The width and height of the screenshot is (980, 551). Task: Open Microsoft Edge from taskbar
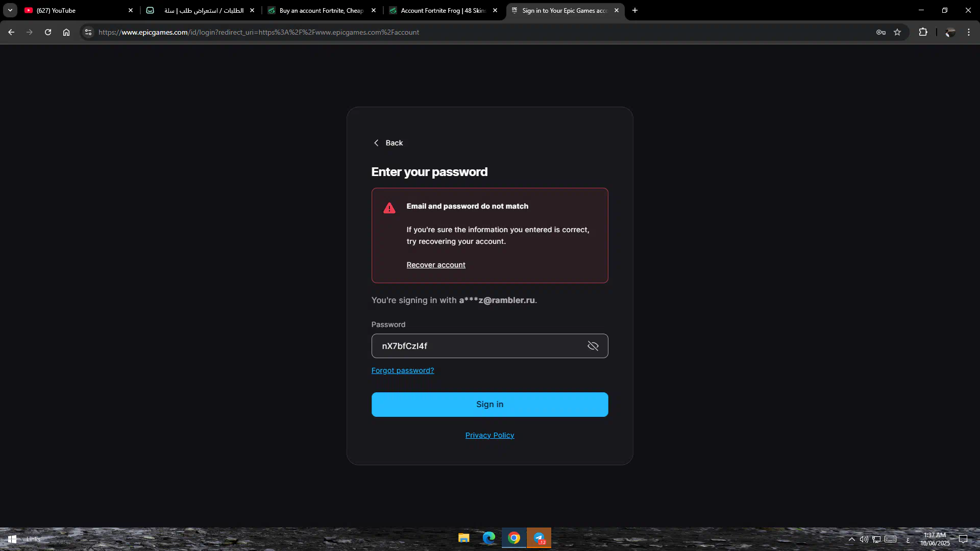489,538
